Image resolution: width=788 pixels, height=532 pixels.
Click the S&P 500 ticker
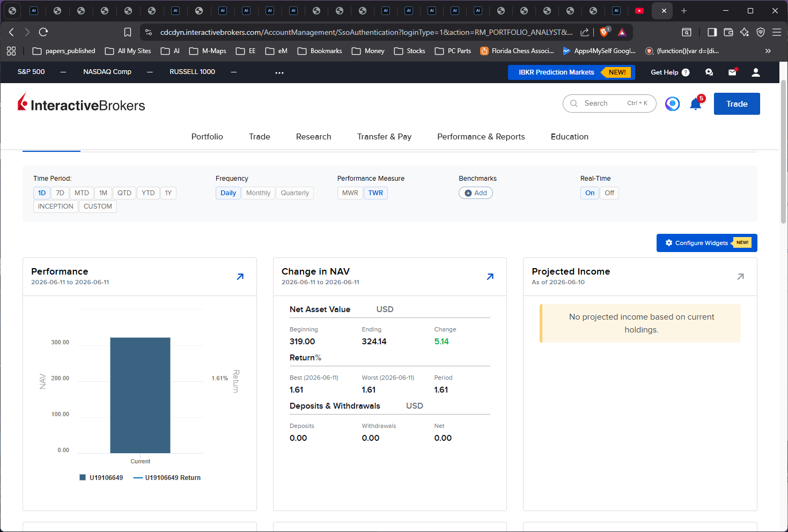click(31, 72)
